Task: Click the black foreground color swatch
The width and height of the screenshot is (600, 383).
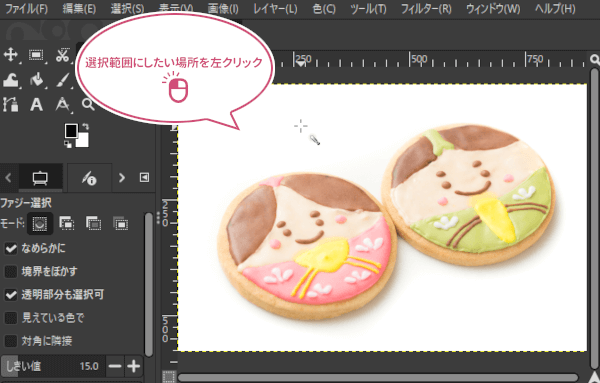Action: pyautogui.click(x=71, y=131)
